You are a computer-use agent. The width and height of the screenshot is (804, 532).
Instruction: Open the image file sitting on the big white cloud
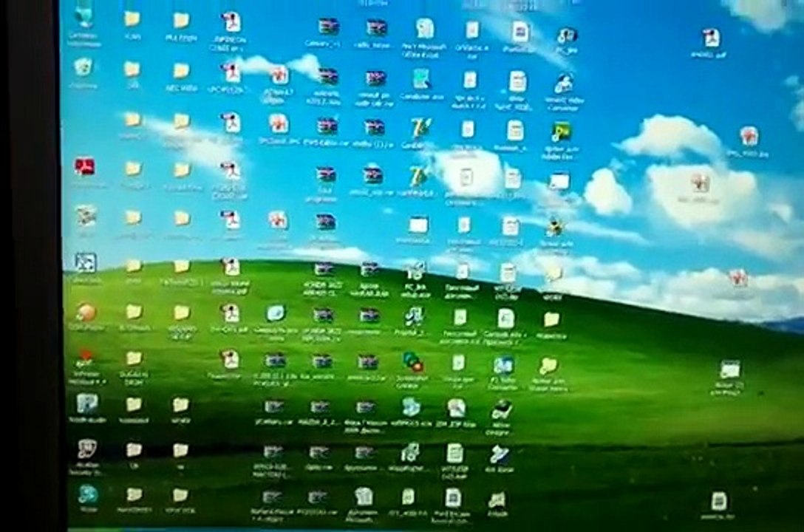700,183
